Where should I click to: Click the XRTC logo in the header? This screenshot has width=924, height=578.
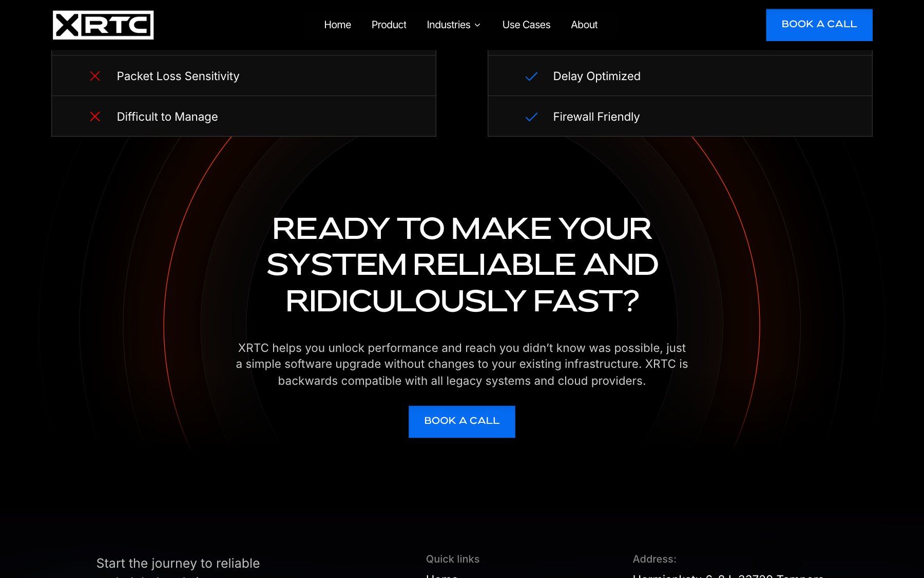103,25
